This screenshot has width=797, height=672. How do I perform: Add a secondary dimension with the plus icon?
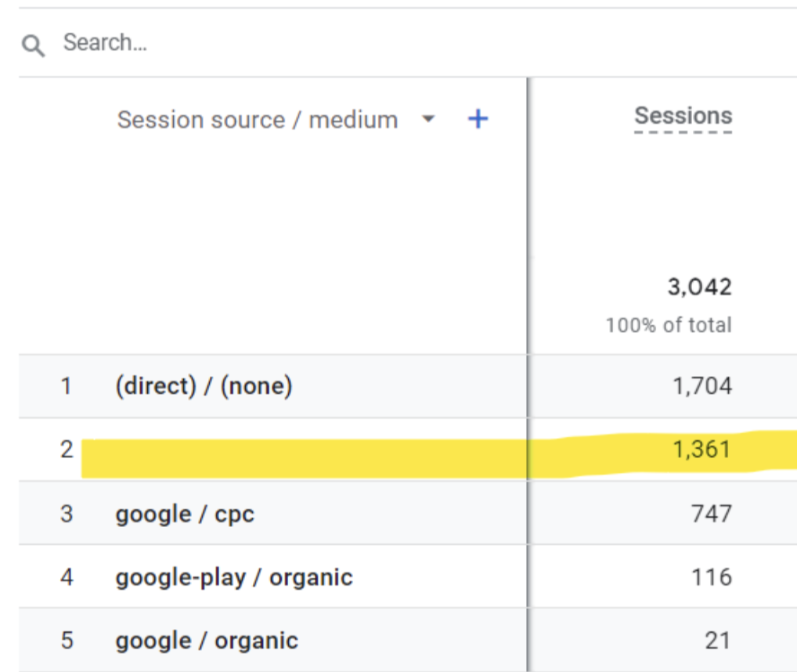(x=478, y=119)
